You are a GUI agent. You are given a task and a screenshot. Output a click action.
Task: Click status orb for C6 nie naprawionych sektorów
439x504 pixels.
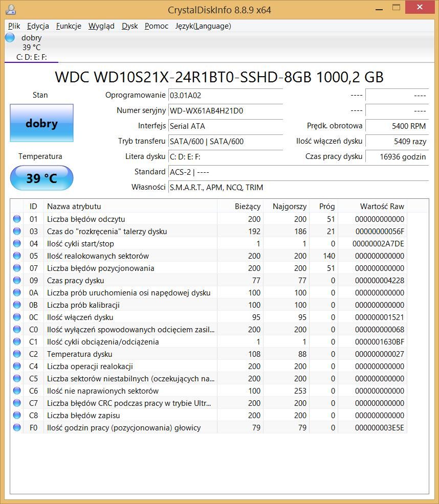click(17, 391)
